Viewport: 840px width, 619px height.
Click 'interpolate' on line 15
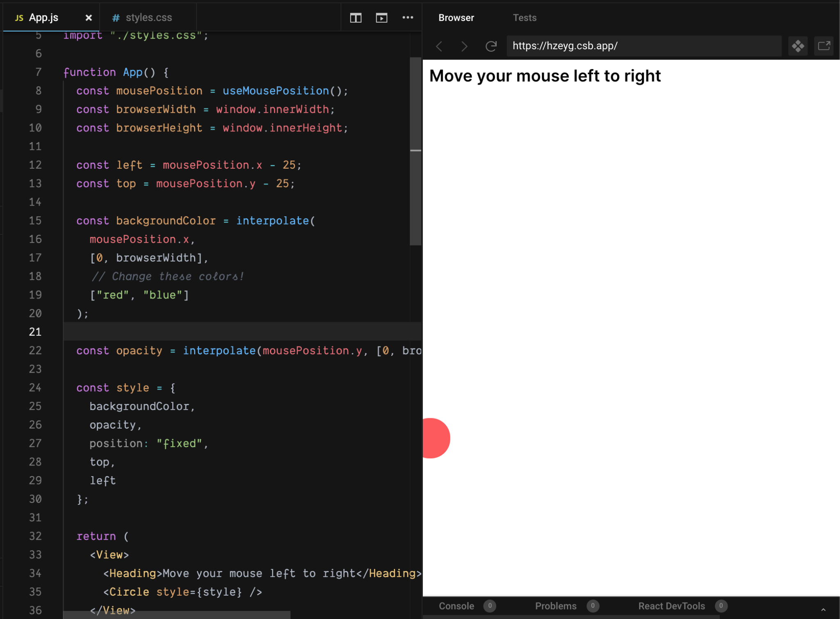(x=272, y=220)
